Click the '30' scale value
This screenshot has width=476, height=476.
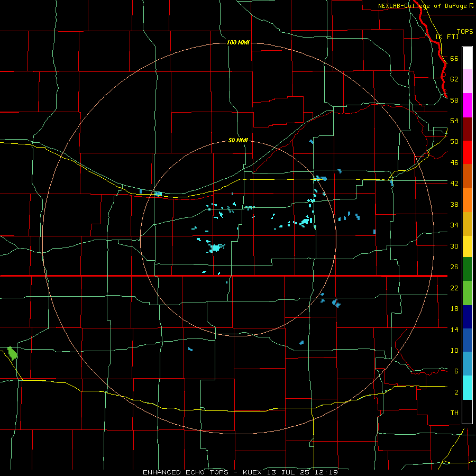(x=454, y=246)
